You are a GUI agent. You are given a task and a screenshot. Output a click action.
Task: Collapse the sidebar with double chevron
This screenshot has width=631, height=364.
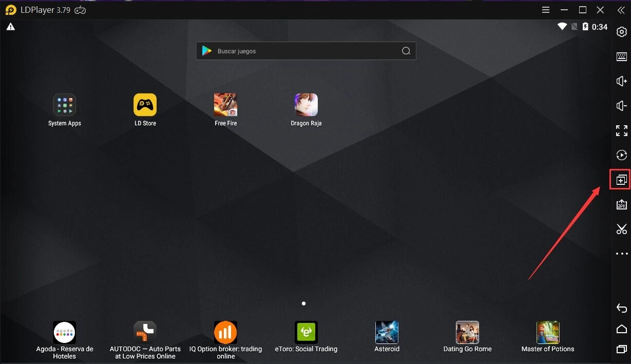tap(620, 10)
